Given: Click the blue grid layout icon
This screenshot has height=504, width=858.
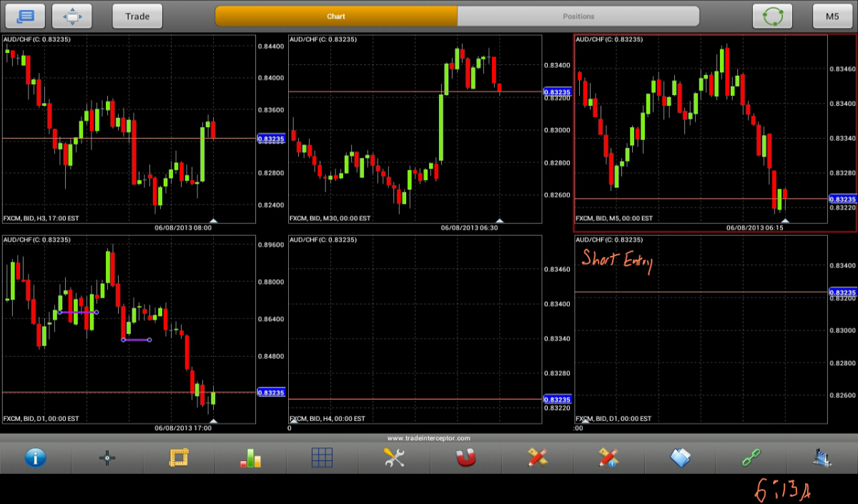Looking at the screenshot, I should click(x=322, y=458).
